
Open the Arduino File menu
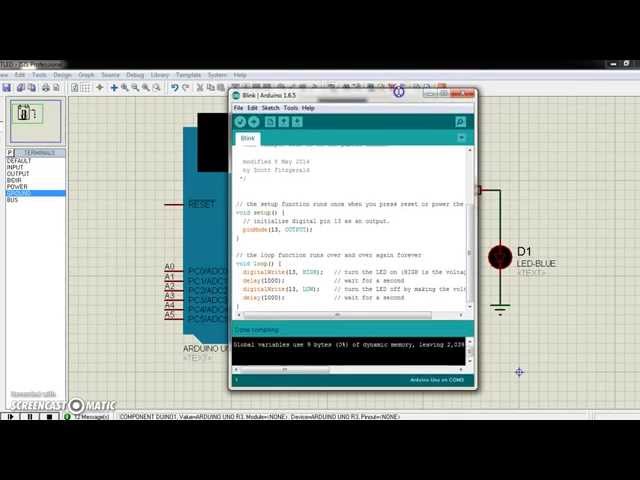[x=238, y=108]
